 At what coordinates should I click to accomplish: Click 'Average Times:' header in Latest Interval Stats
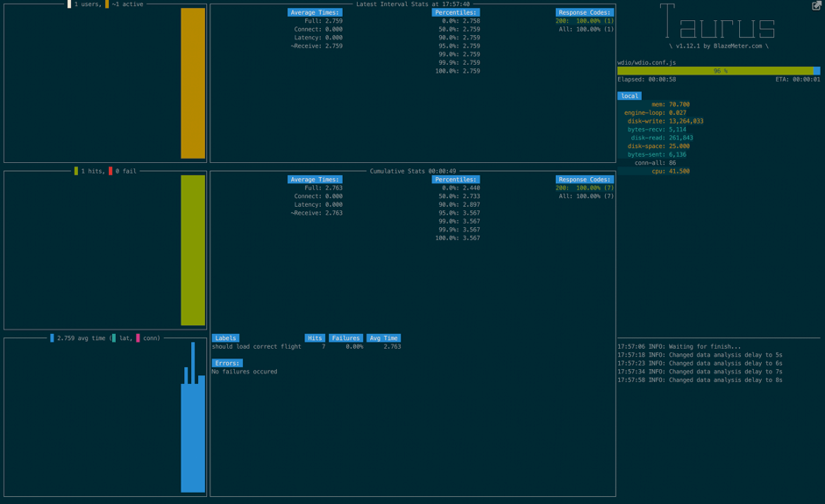click(x=315, y=12)
